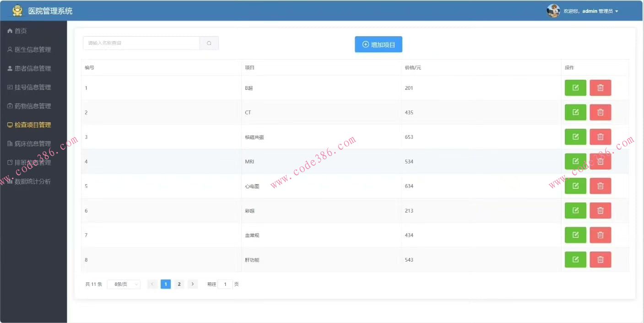The image size is (644, 323).
Task: Edit the 血常规 row
Action: pyautogui.click(x=575, y=235)
